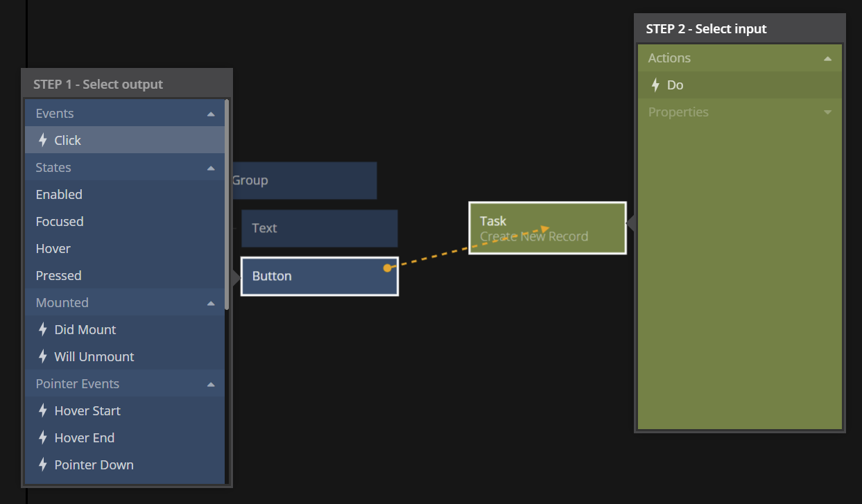Collapse the Events section

(x=211, y=114)
